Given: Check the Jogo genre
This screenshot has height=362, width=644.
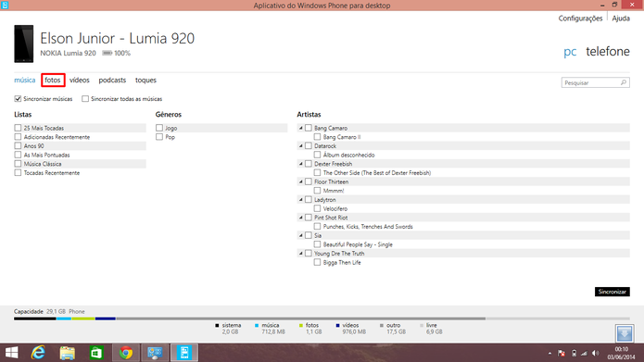Looking at the screenshot, I should 159,128.
